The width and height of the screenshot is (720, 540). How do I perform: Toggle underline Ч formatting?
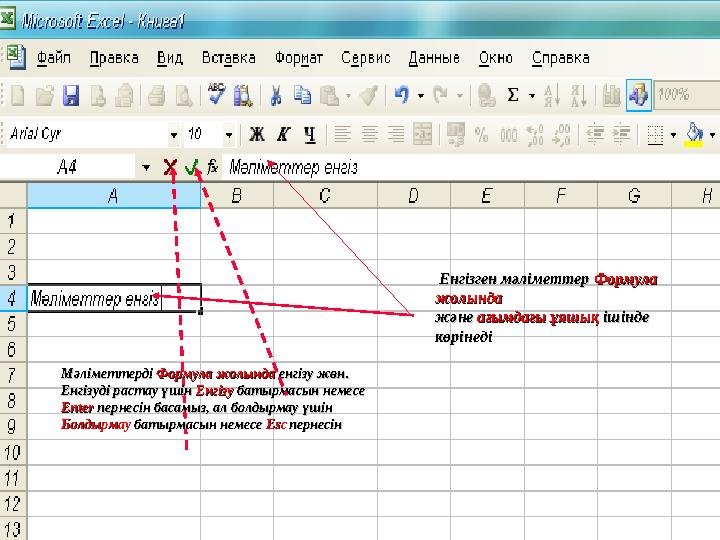tap(310, 135)
